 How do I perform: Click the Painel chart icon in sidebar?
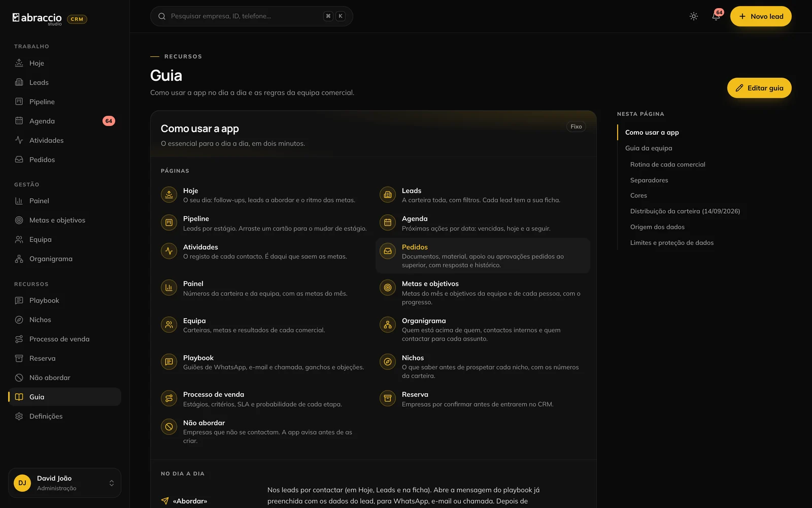pyautogui.click(x=19, y=201)
